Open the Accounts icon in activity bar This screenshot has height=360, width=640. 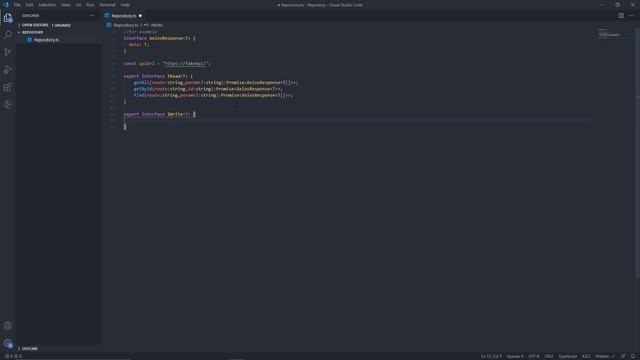(x=8, y=326)
